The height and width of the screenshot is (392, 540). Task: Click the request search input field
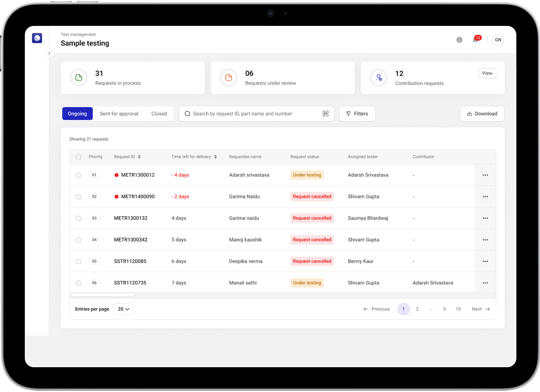tap(254, 114)
